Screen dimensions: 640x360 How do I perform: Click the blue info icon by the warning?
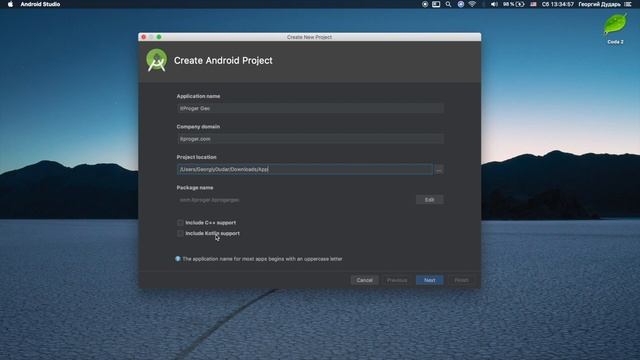click(178, 259)
